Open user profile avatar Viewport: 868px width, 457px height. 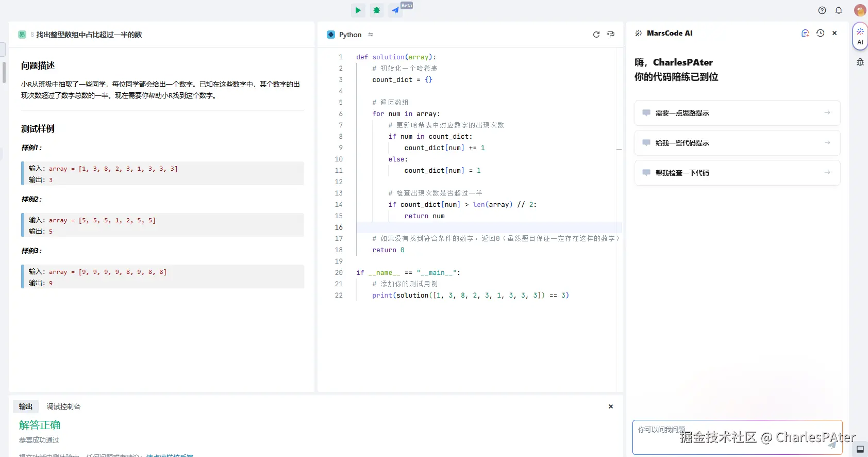pos(859,10)
